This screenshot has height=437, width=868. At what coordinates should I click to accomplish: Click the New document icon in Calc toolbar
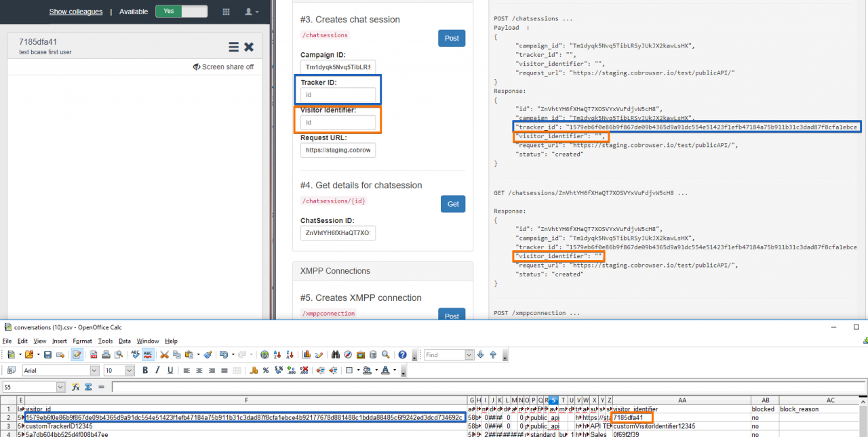pyautogui.click(x=12, y=354)
